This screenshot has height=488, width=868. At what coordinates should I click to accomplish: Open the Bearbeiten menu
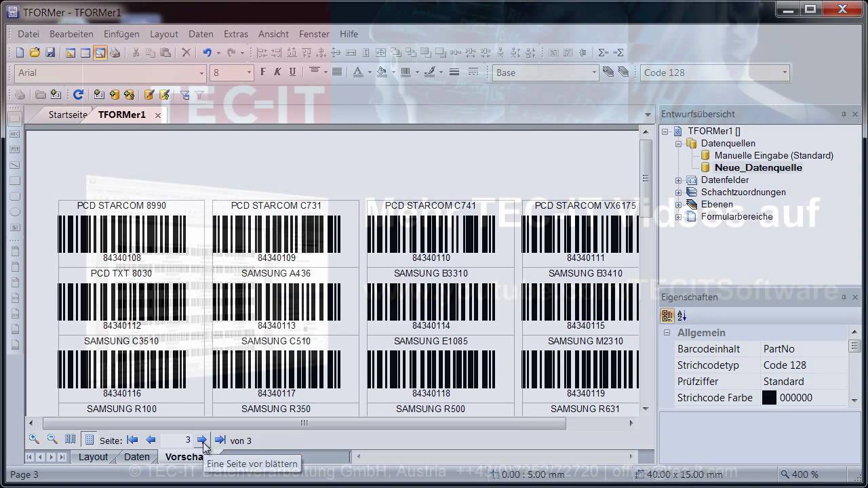pos(71,34)
